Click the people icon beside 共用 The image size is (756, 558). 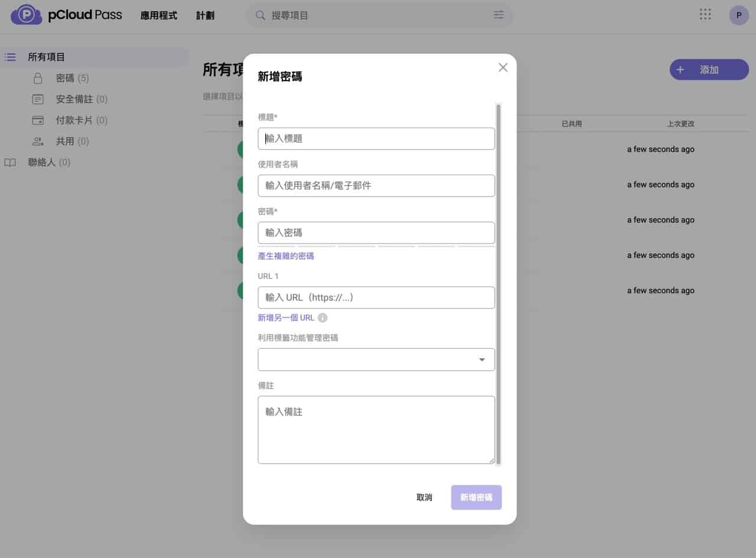pyautogui.click(x=38, y=141)
